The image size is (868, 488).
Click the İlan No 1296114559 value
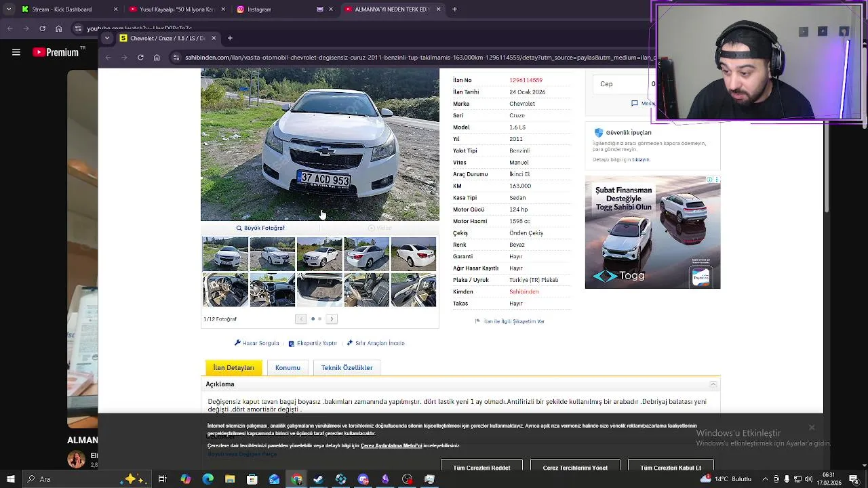coord(526,80)
